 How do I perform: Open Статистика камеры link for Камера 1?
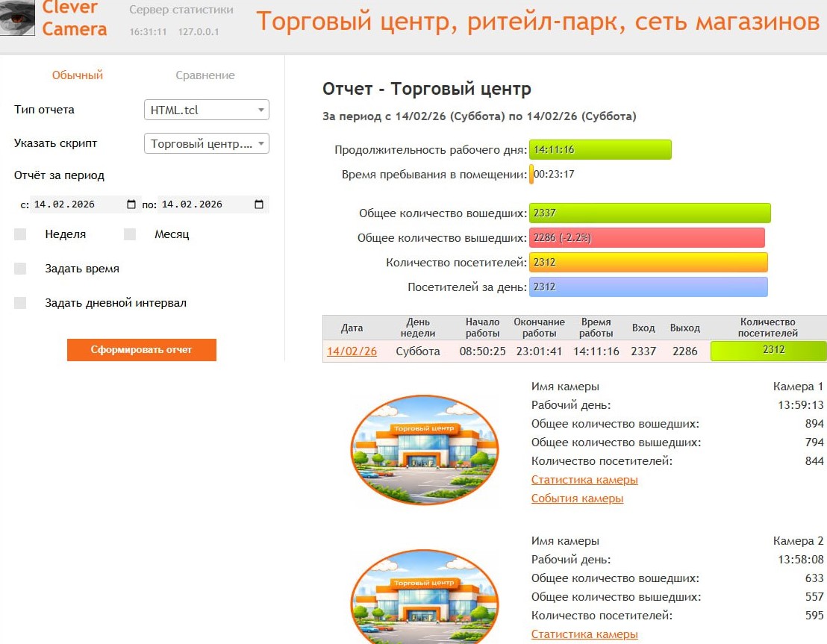584,479
